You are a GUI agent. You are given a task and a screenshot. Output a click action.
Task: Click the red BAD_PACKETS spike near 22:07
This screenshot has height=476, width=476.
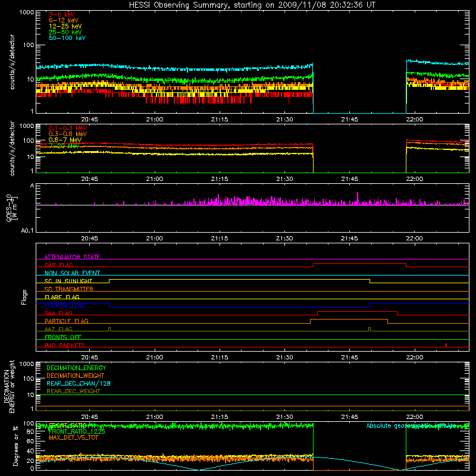click(446, 345)
